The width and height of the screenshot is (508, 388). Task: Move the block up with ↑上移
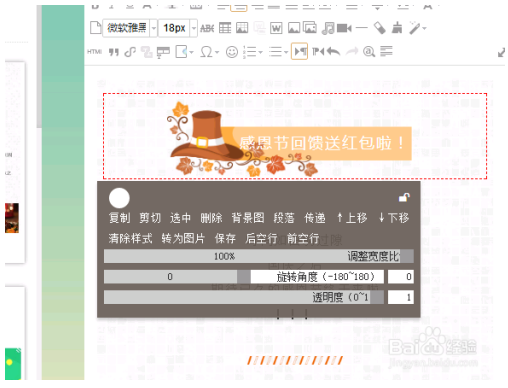[x=352, y=218]
